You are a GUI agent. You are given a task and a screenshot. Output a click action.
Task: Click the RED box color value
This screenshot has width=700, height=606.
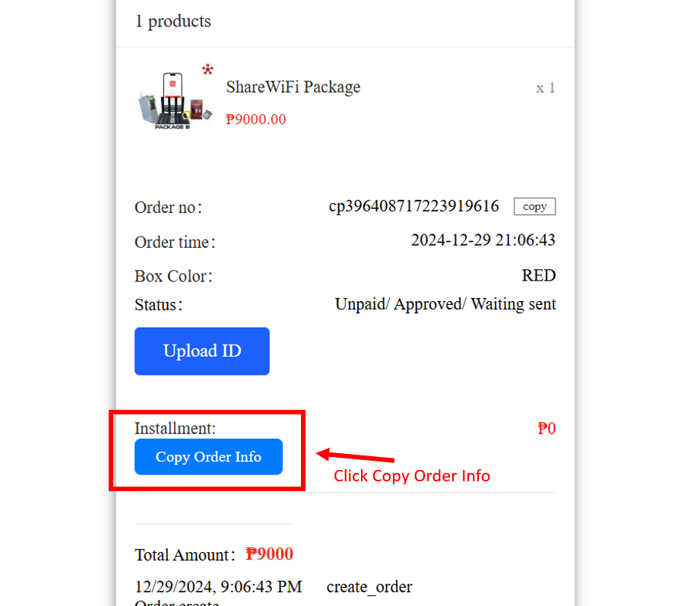(539, 275)
